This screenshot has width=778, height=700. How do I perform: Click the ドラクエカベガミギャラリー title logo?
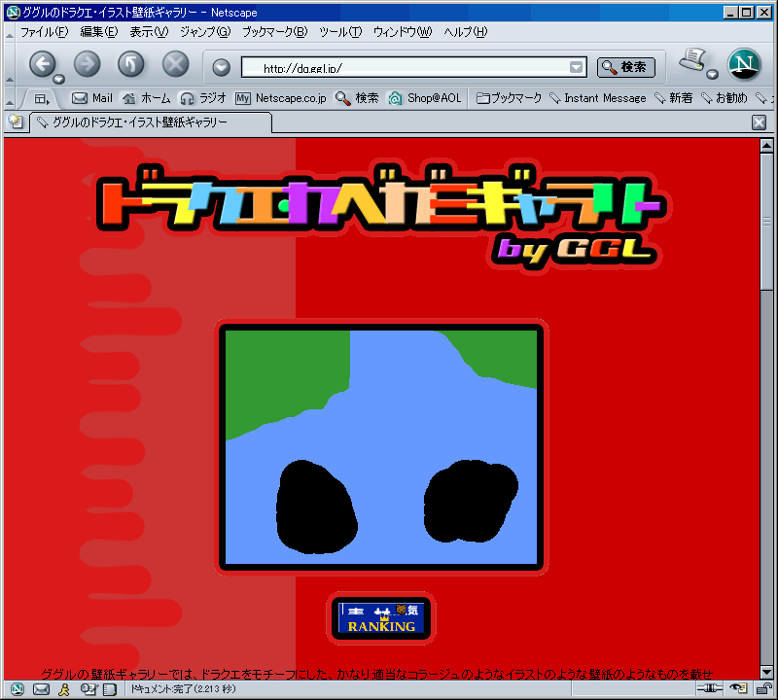(382, 216)
